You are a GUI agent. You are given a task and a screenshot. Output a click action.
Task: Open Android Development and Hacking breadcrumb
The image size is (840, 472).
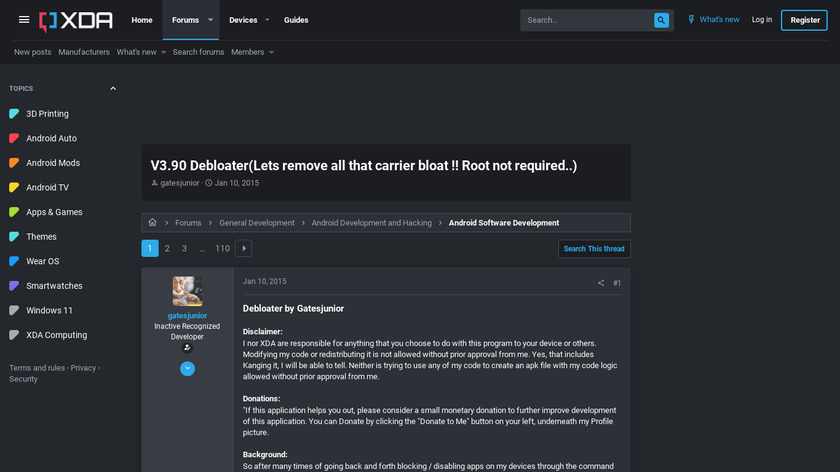[371, 223]
